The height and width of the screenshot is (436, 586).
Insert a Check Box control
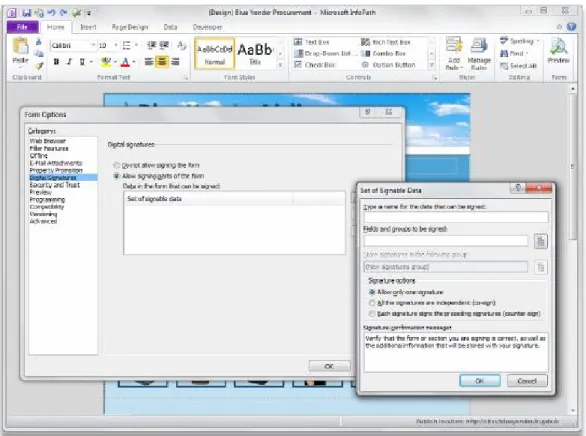point(315,65)
